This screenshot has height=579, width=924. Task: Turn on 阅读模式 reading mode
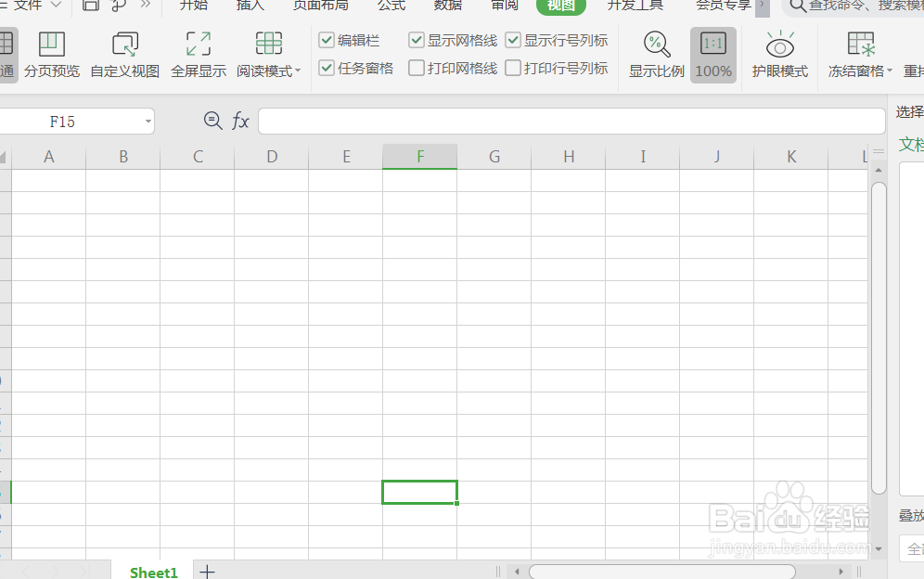269,56
